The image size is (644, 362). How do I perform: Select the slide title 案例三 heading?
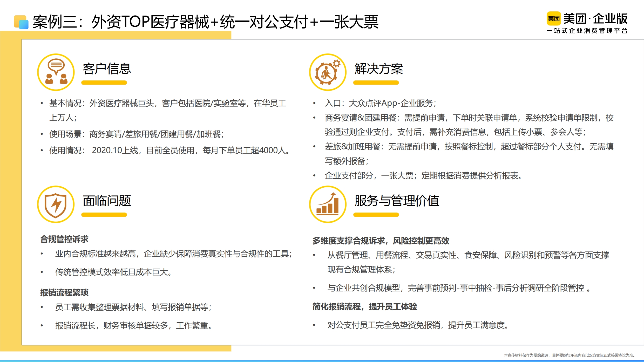[x=206, y=22]
